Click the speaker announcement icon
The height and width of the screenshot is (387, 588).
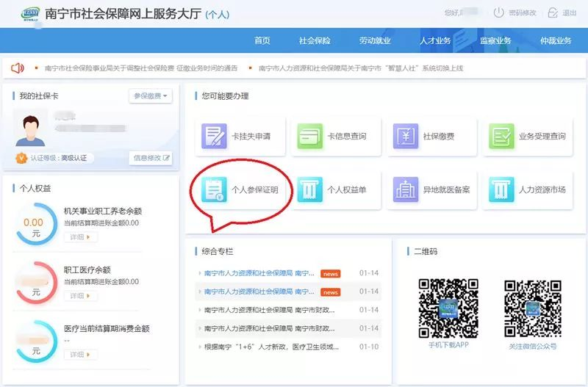click(18, 68)
